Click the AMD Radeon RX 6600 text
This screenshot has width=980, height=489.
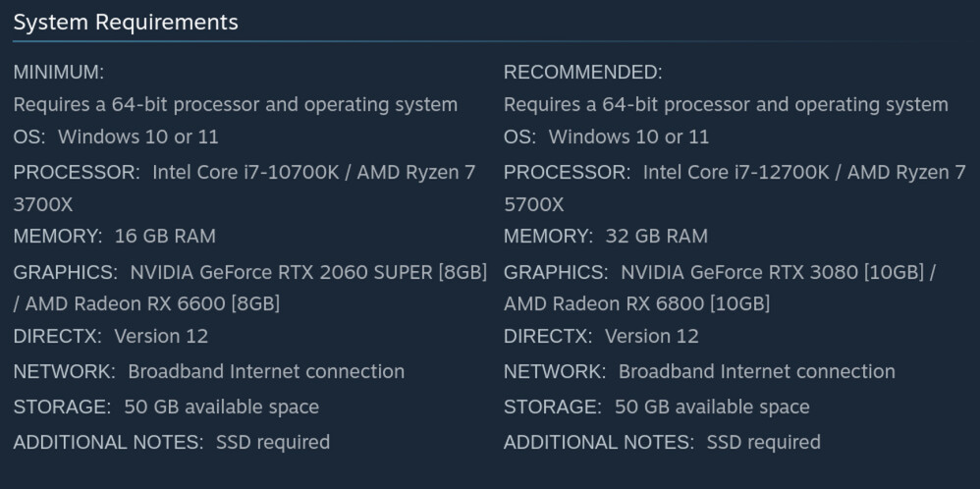pyautogui.click(x=153, y=303)
